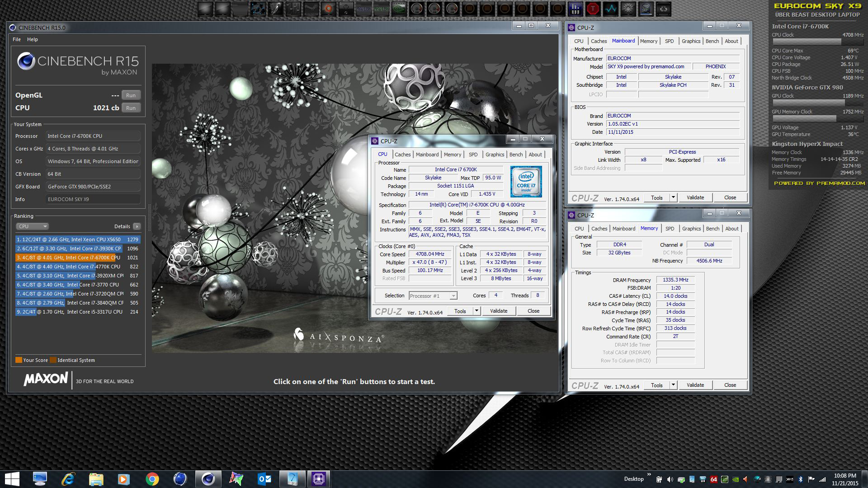Open Tools dropdown arrow in Memory CPU-Z window
This screenshot has width=868, height=488.
pos(673,385)
